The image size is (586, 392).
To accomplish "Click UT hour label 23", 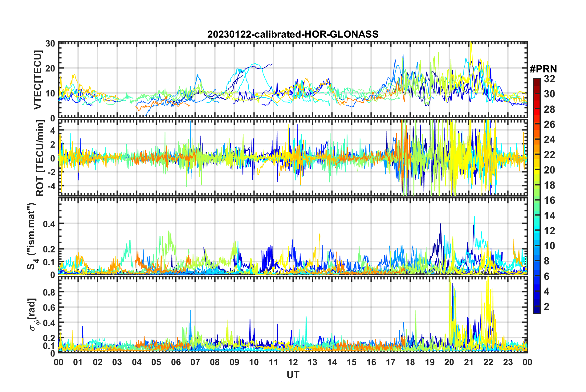I will coord(508,362).
